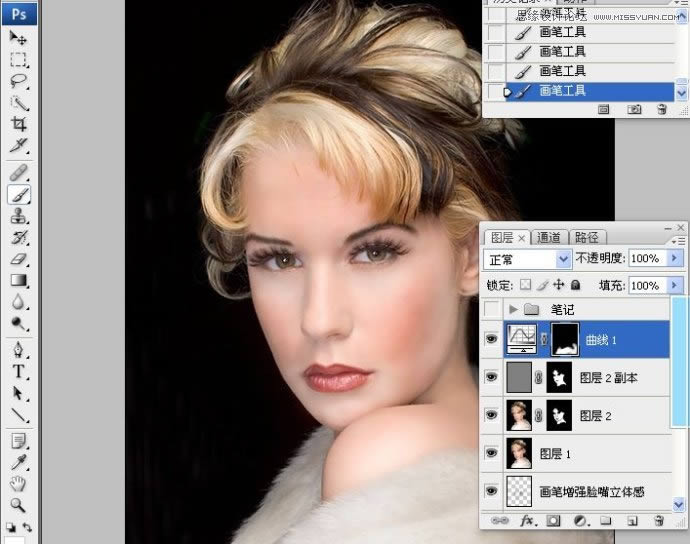Choose the Horizontal Type tool
Screen dimensions: 690x544
pyautogui.click(x=19, y=370)
